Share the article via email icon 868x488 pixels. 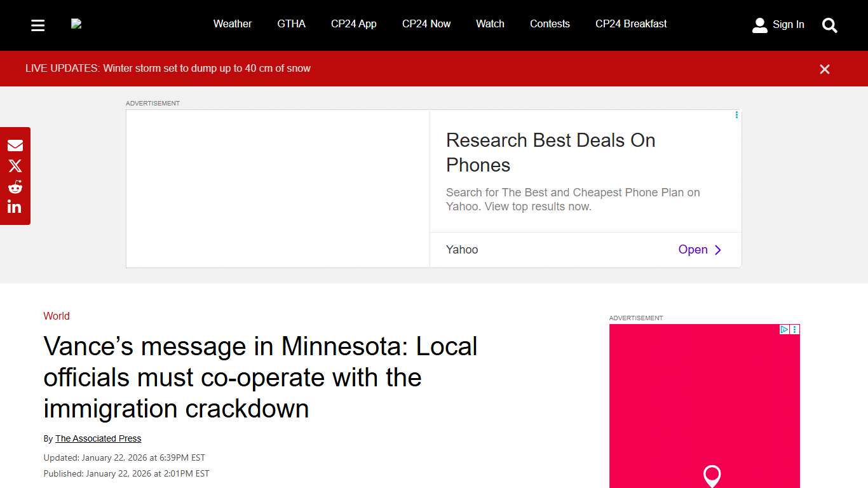(x=15, y=145)
